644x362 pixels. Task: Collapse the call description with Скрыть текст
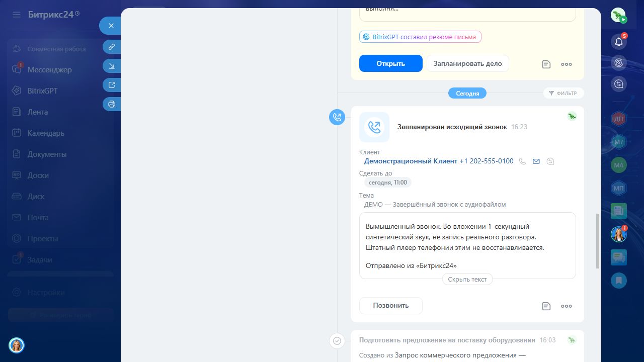(467, 280)
